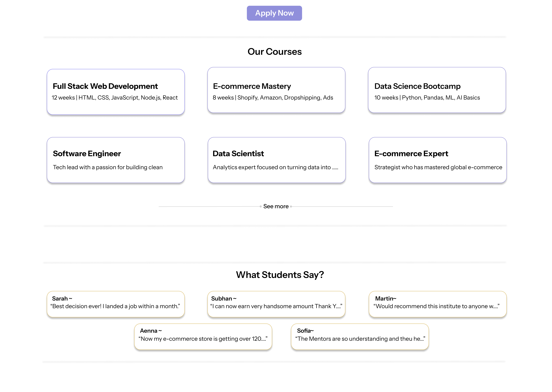Click the What Students Say heading
The height and width of the screenshot is (392, 552).
(x=280, y=274)
